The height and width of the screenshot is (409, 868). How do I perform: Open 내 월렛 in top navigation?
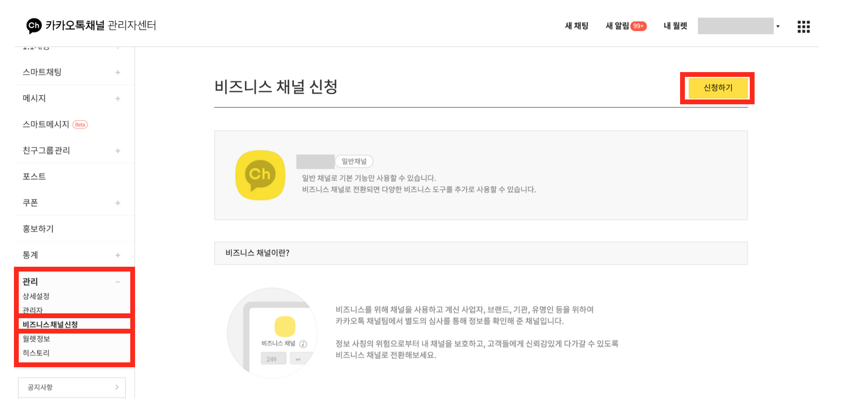point(675,26)
